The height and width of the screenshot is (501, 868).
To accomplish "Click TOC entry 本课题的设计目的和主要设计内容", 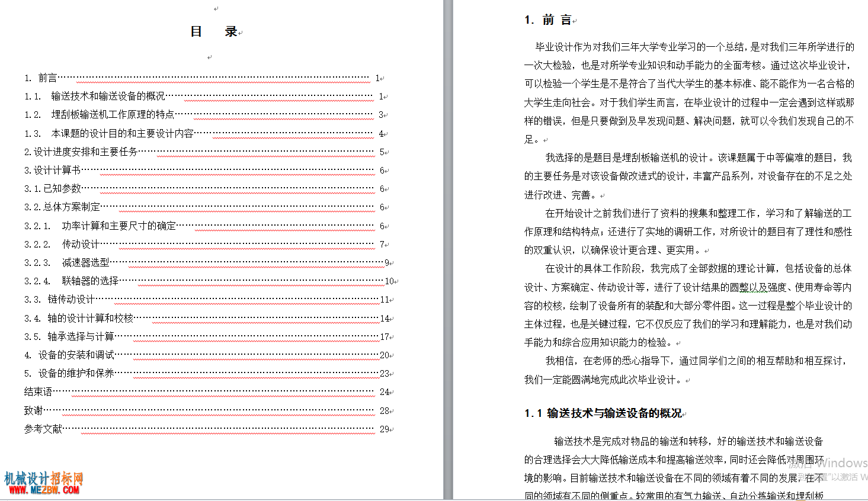I will tap(122, 133).
